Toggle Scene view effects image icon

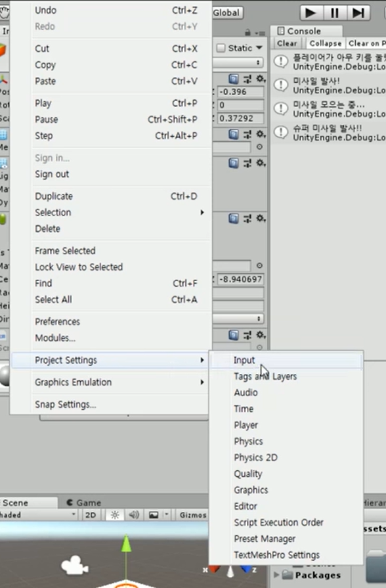point(154,515)
